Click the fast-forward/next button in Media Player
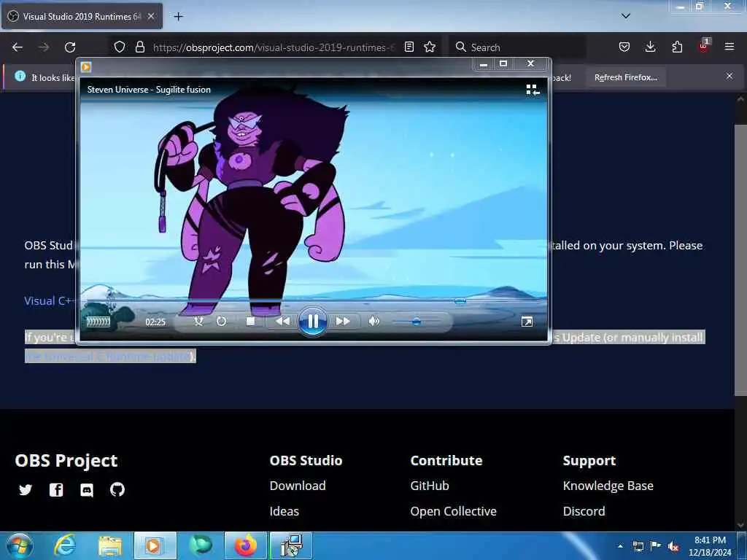 click(343, 322)
